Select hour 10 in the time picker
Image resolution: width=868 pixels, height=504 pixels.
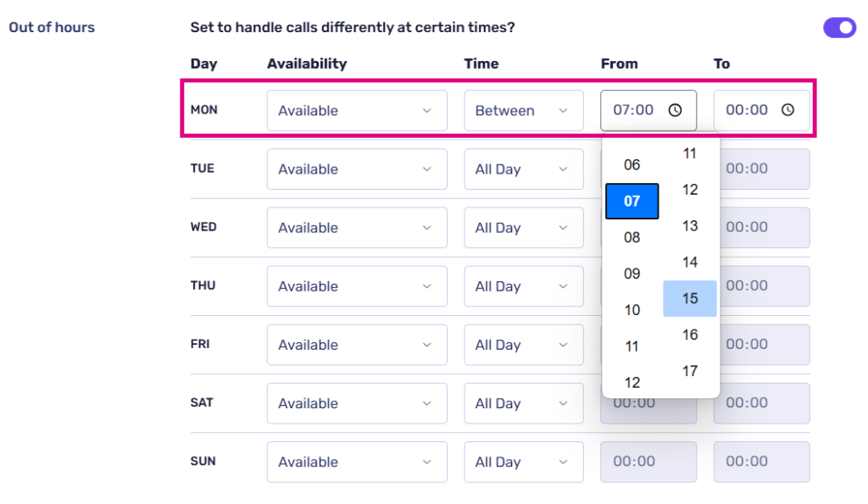[x=632, y=310]
